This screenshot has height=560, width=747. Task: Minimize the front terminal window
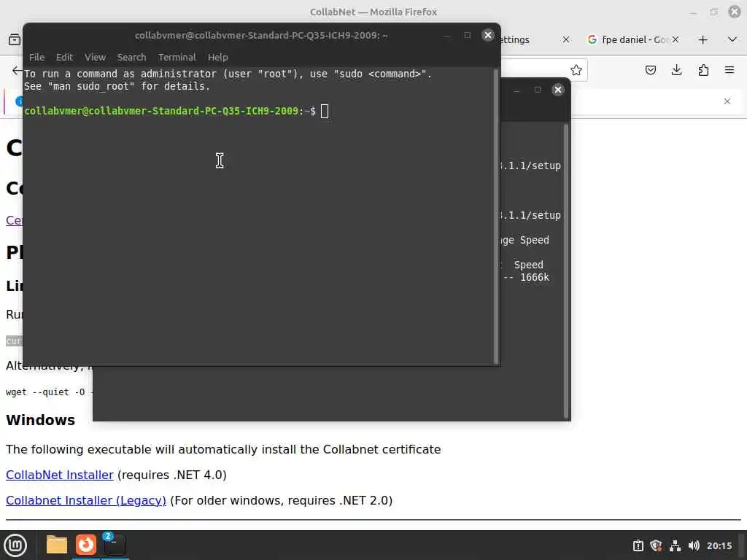[x=446, y=35]
